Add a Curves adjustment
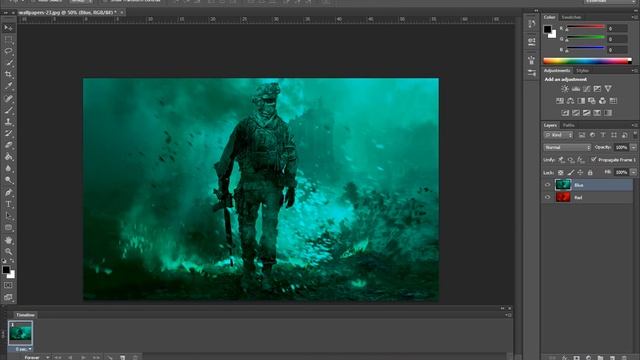 (x=587, y=89)
